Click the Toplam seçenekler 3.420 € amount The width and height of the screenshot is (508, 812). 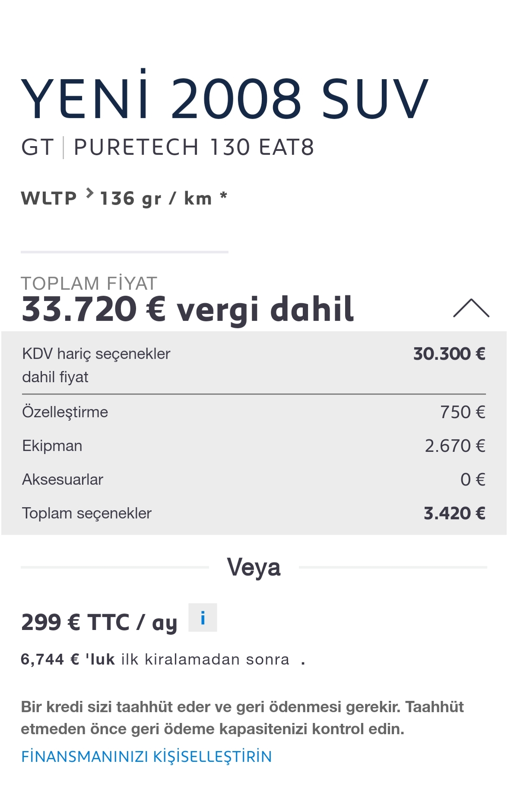454,513
